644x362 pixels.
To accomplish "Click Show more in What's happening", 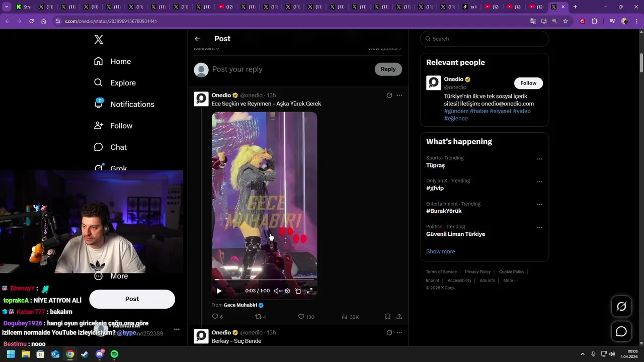I will tap(440, 251).
